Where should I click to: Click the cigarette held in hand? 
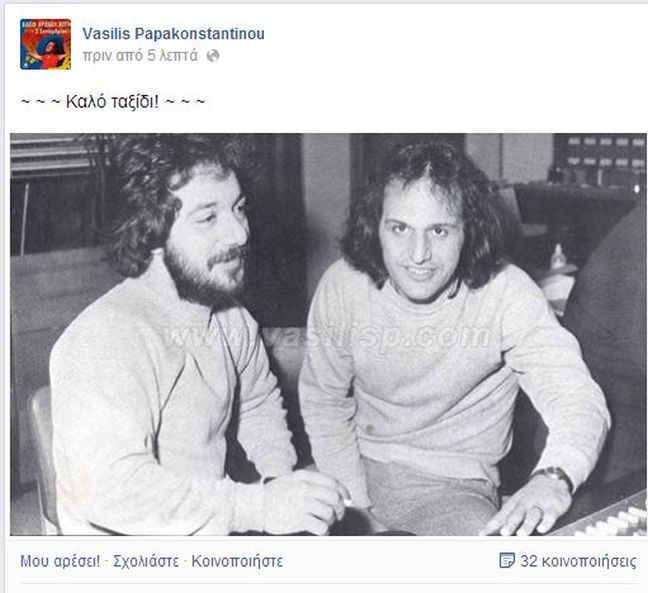coord(346,501)
